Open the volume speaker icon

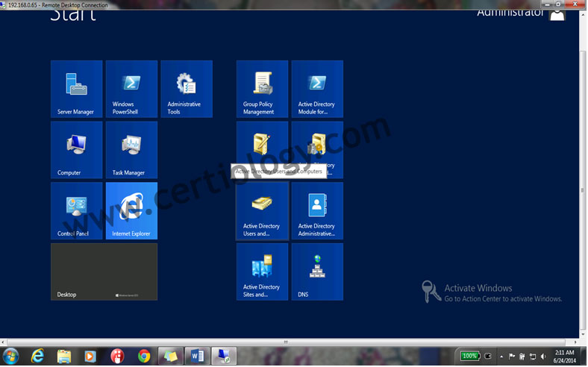(x=543, y=357)
